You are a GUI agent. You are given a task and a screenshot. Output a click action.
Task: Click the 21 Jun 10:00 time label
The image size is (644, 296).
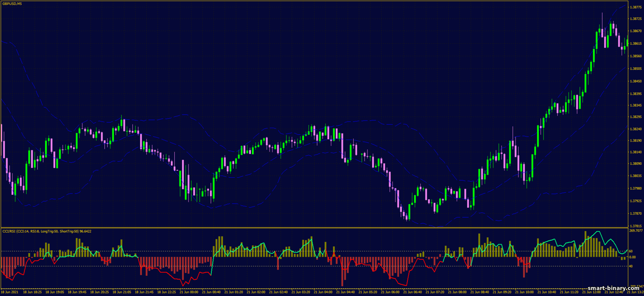click(x=524, y=292)
